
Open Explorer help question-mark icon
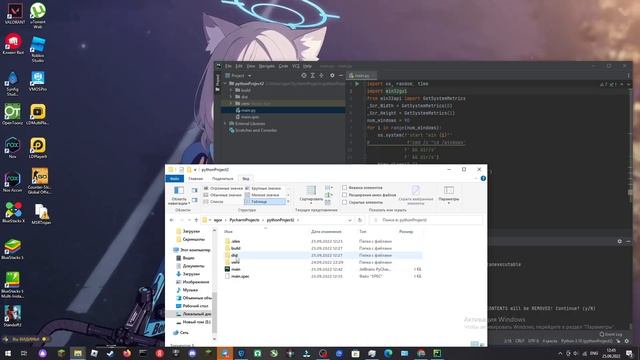click(483, 178)
